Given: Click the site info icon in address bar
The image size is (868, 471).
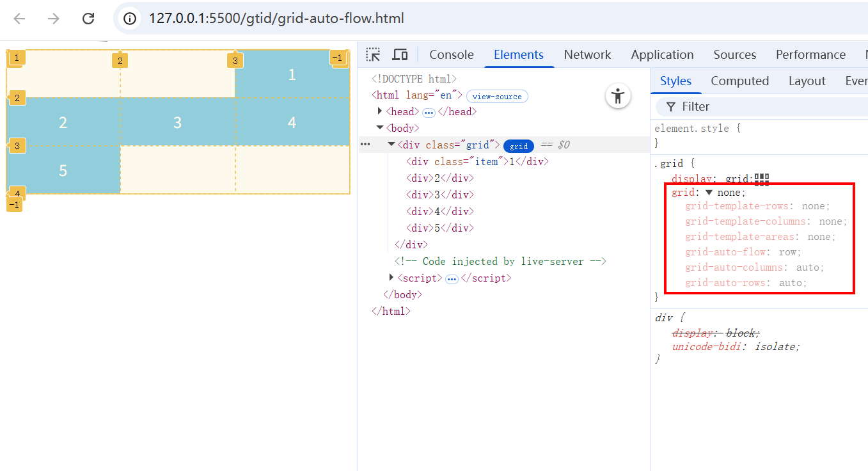Looking at the screenshot, I should [x=130, y=19].
